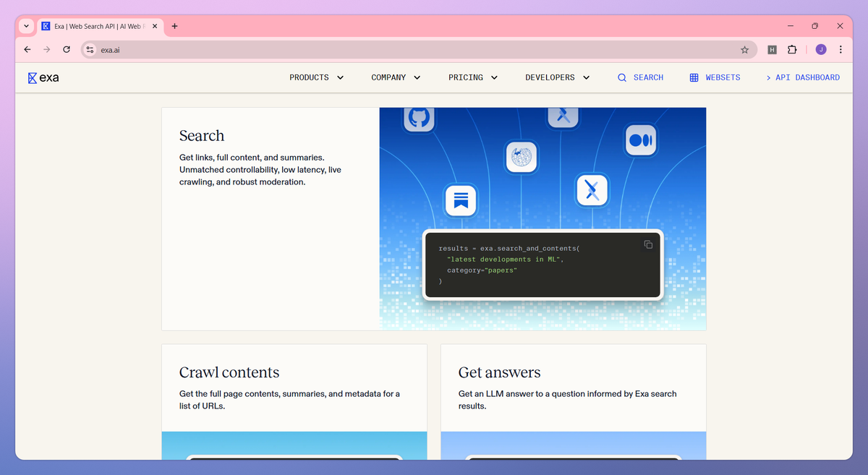Click the Search section heading
The height and width of the screenshot is (475, 868).
tap(202, 136)
